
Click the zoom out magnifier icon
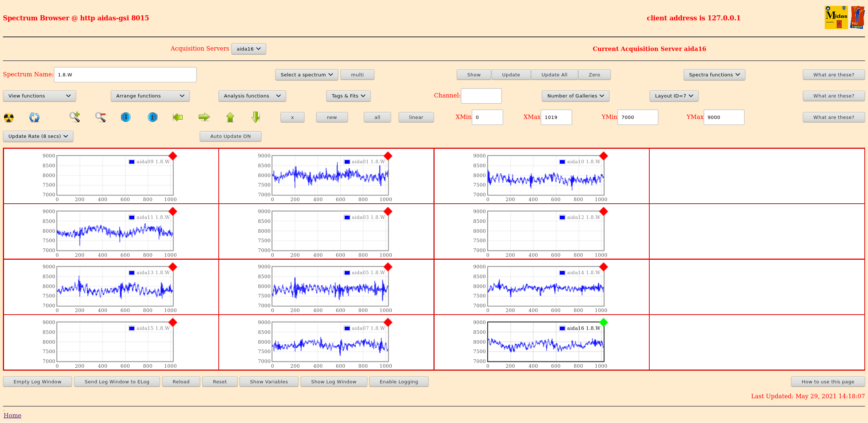[x=100, y=117]
